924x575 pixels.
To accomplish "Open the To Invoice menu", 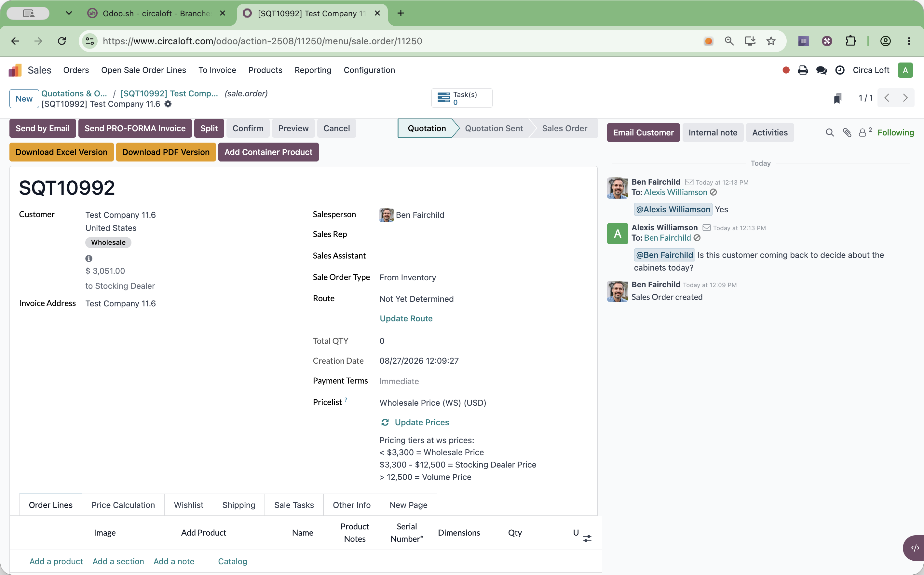I will [x=217, y=70].
